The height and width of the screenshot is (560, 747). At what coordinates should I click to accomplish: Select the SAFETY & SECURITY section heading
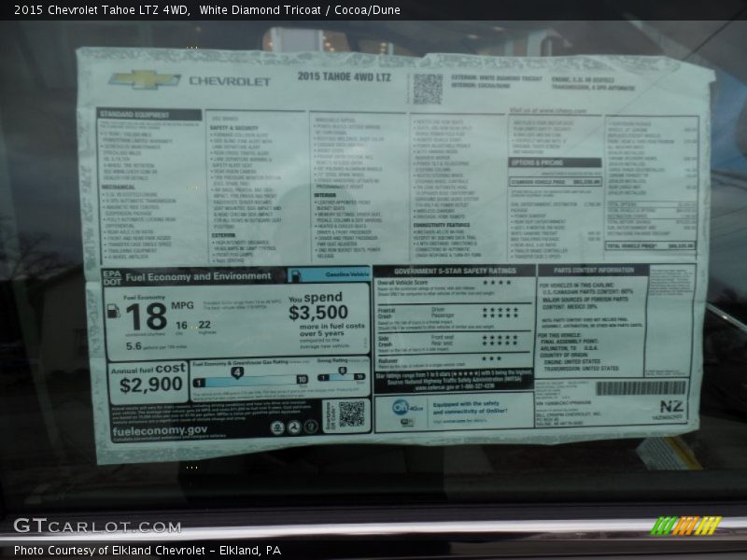tap(234, 128)
